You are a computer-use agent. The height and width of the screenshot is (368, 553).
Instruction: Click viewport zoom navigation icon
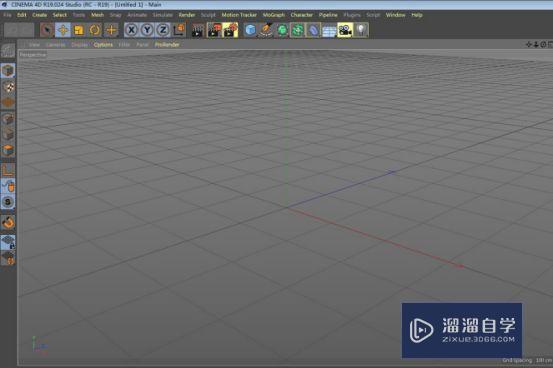coord(536,44)
